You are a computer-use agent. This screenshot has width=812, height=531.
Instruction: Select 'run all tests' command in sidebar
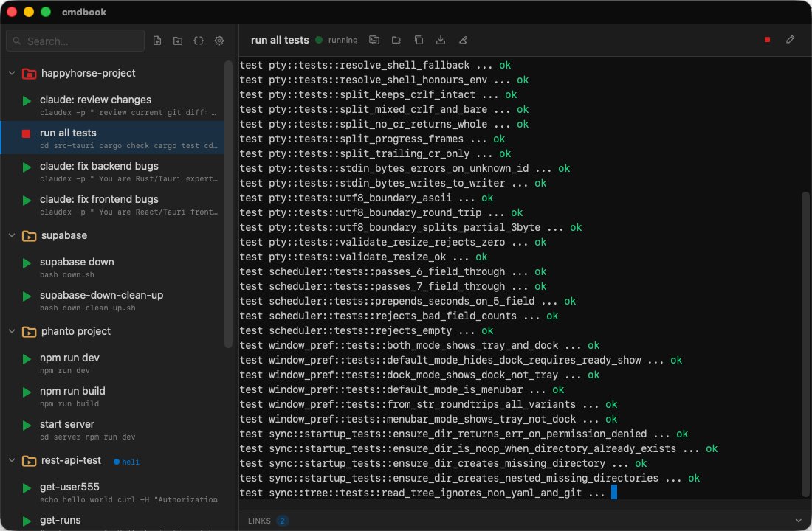click(x=113, y=138)
